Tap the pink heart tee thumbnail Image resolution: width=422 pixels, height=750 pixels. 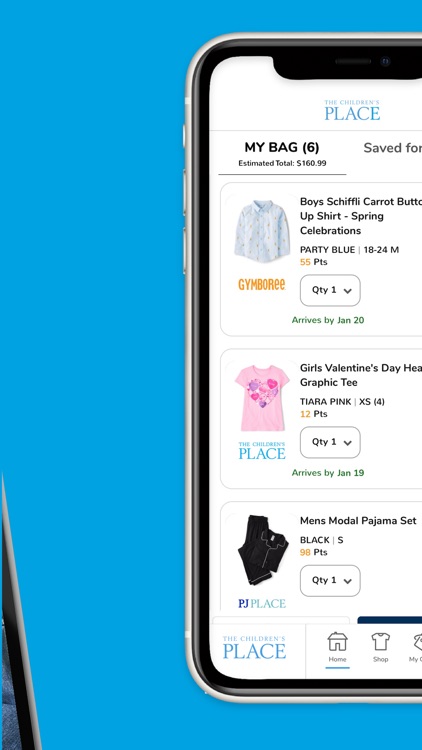pos(262,398)
